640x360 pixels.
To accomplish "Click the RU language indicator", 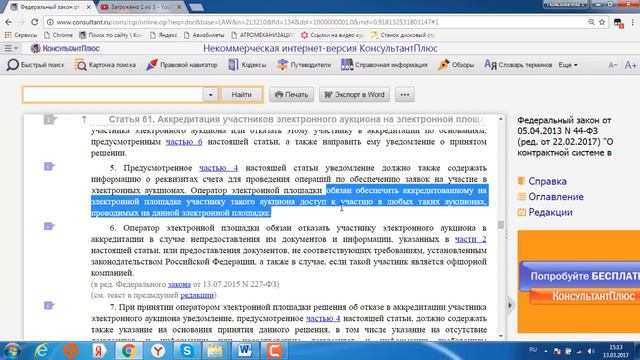I will (x=533, y=349).
